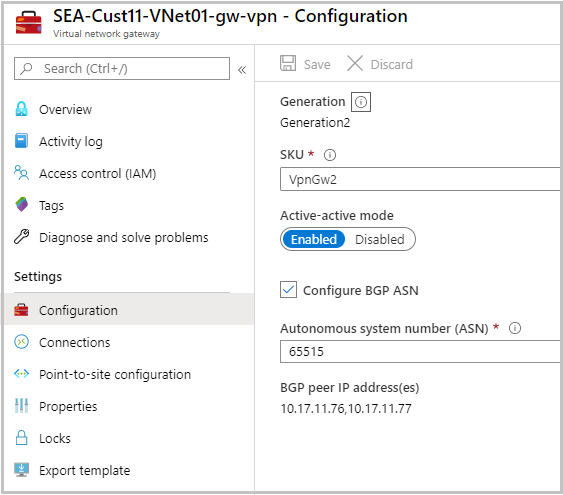
Task: Open the SKU dropdown showing VpnGw2
Action: point(421,179)
